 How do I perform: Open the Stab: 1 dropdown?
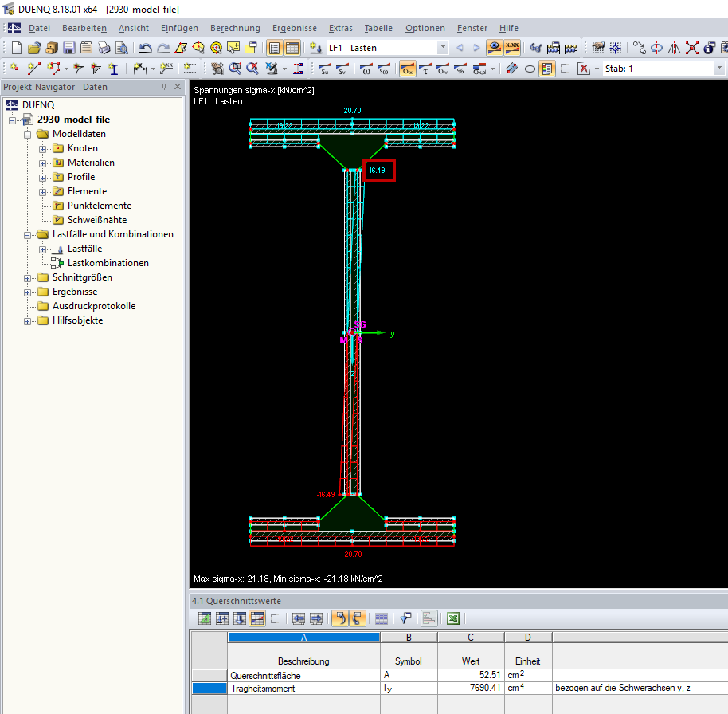pyautogui.click(x=719, y=69)
